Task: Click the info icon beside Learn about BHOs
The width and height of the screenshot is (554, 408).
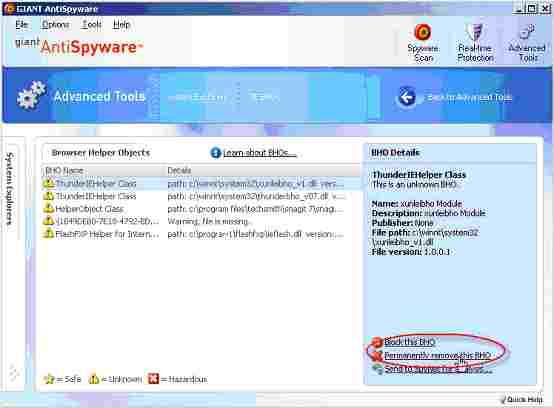Action: tap(216, 153)
